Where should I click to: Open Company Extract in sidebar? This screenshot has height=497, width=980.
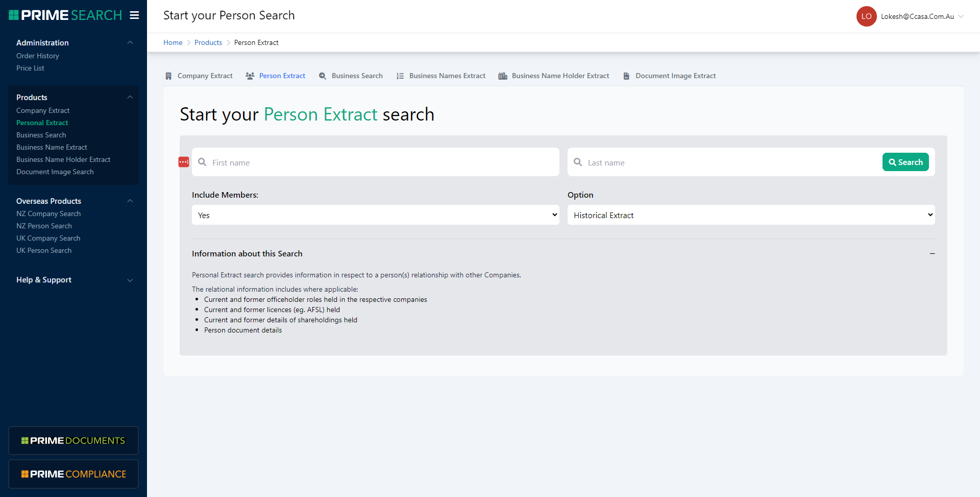[43, 110]
